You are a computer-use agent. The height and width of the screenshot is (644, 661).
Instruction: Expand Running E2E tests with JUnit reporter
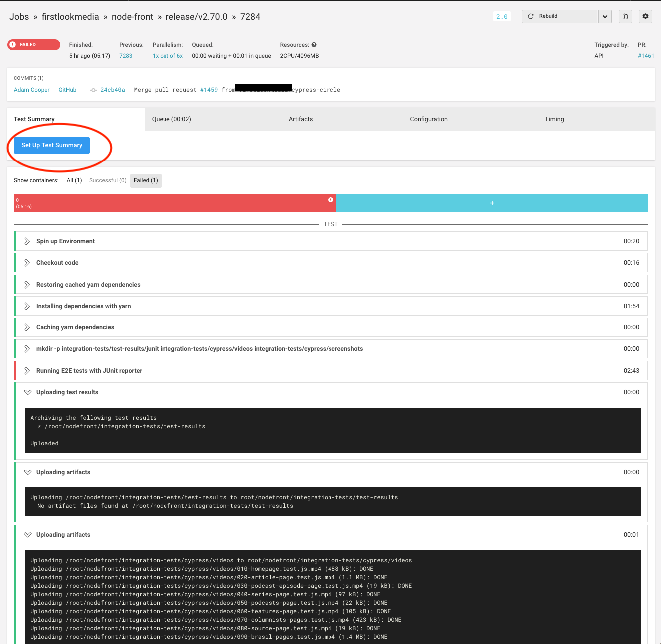[x=27, y=371]
